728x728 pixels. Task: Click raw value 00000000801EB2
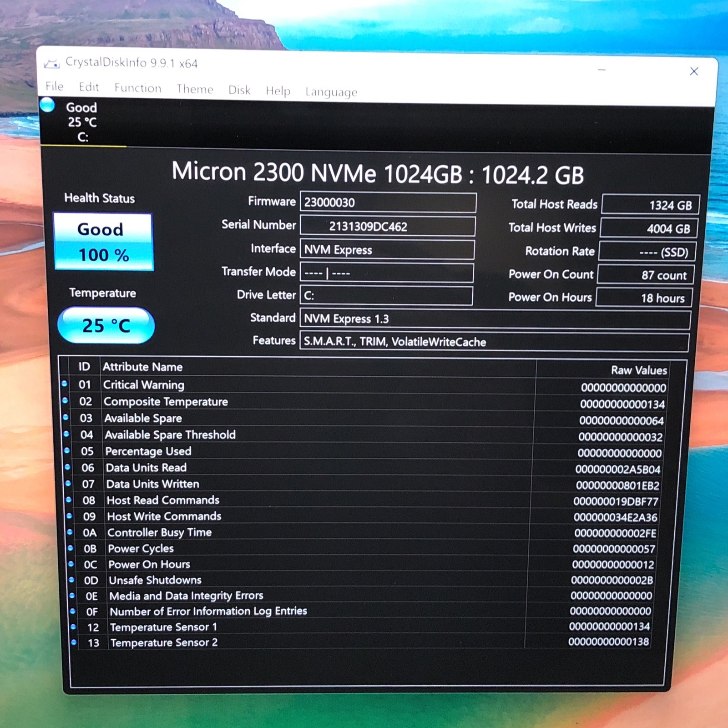(617, 485)
